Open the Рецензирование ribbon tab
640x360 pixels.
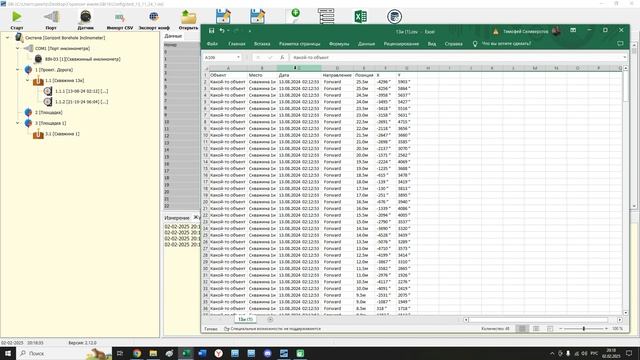click(401, 44)
